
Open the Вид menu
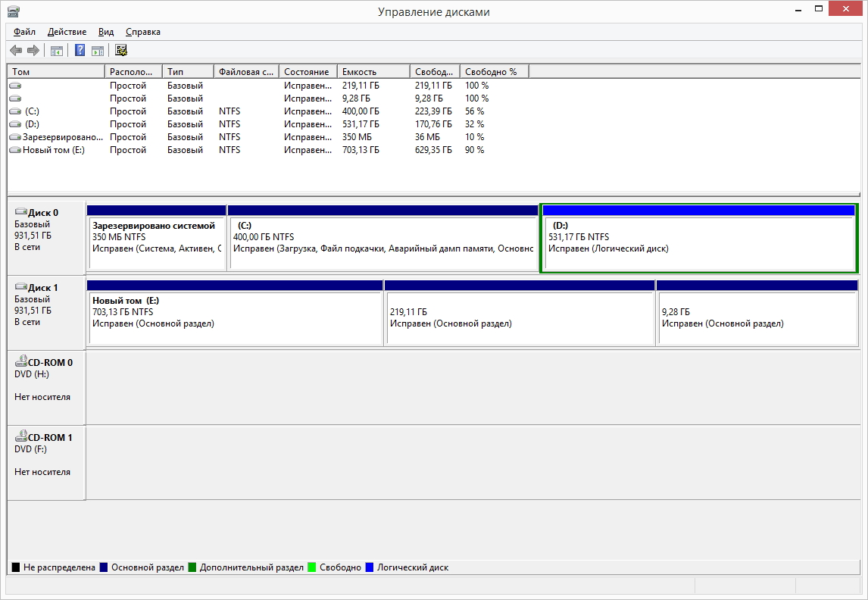click(x=105, y=32)
